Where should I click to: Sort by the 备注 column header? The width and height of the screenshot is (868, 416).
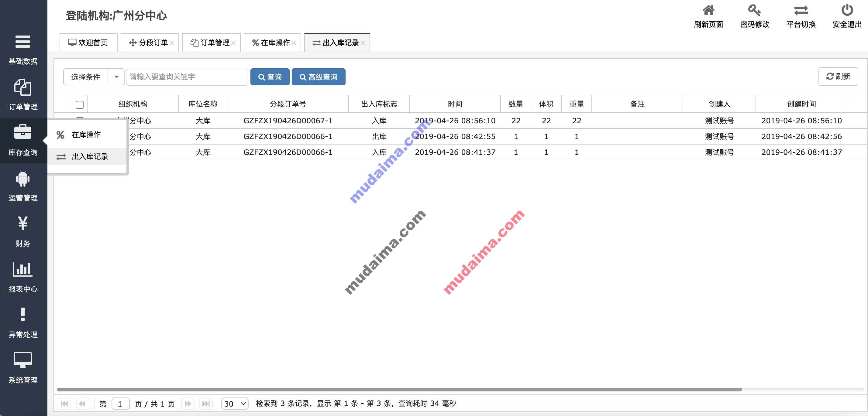[637, 104]
